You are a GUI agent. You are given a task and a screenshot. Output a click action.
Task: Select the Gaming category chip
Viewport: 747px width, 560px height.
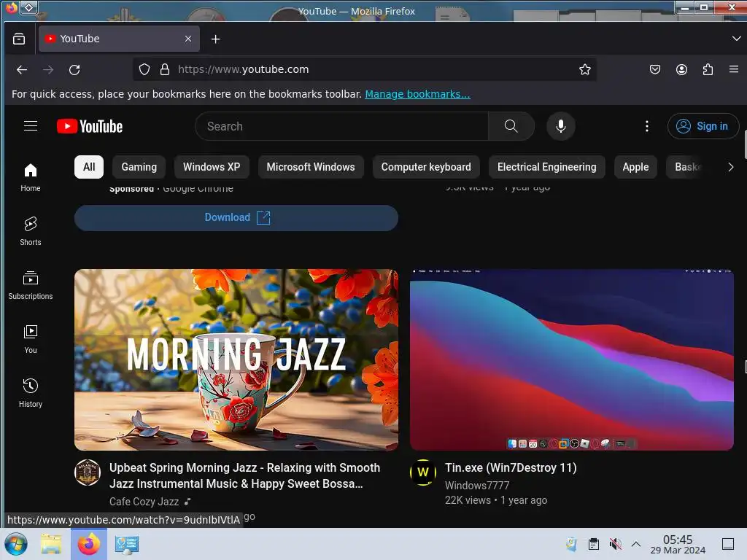(x=139, y=167)
